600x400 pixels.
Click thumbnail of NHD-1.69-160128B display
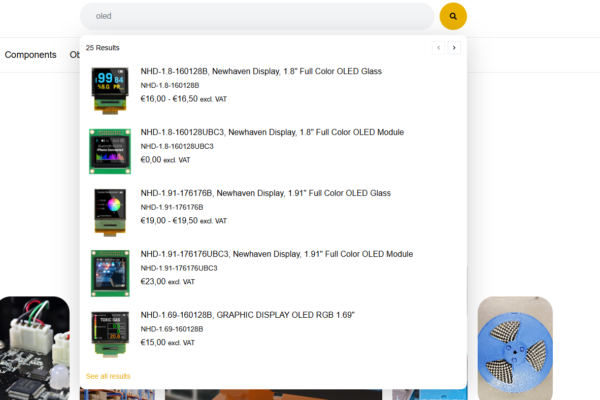point(110,334)
